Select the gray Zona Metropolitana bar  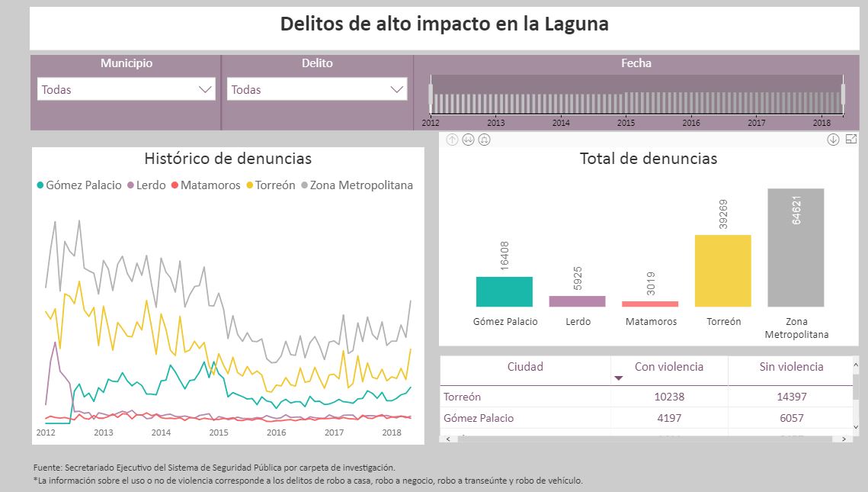point(796,248)
